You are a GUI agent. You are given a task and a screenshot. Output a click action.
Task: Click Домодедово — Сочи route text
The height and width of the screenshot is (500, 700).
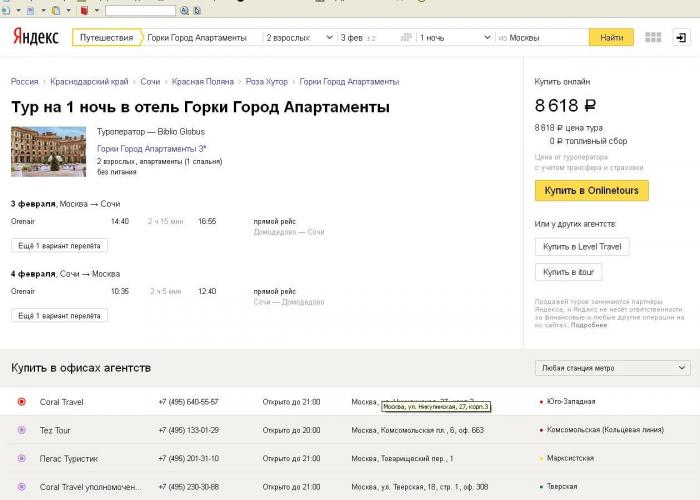289,232
